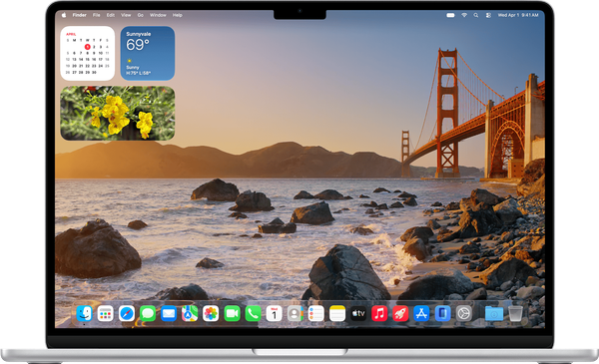Open the Finder menu
599x364 pixels.
80,15
